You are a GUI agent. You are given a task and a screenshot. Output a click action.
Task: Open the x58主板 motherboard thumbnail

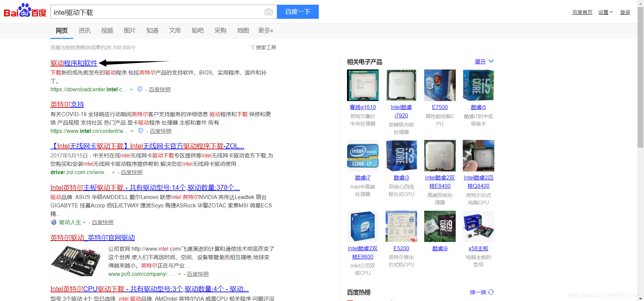point(479,226)
